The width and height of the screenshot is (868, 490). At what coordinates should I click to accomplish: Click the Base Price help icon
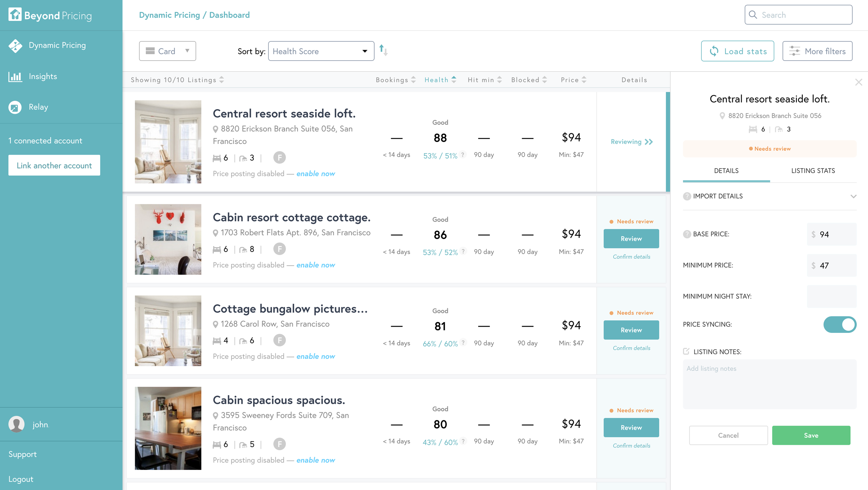tap(687, 234)
